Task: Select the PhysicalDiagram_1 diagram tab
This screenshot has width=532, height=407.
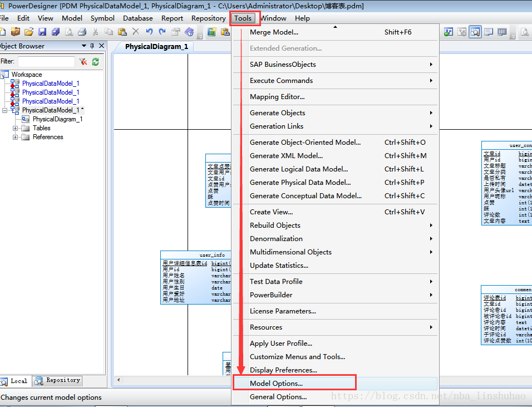Action: click(x=156, y=47)
